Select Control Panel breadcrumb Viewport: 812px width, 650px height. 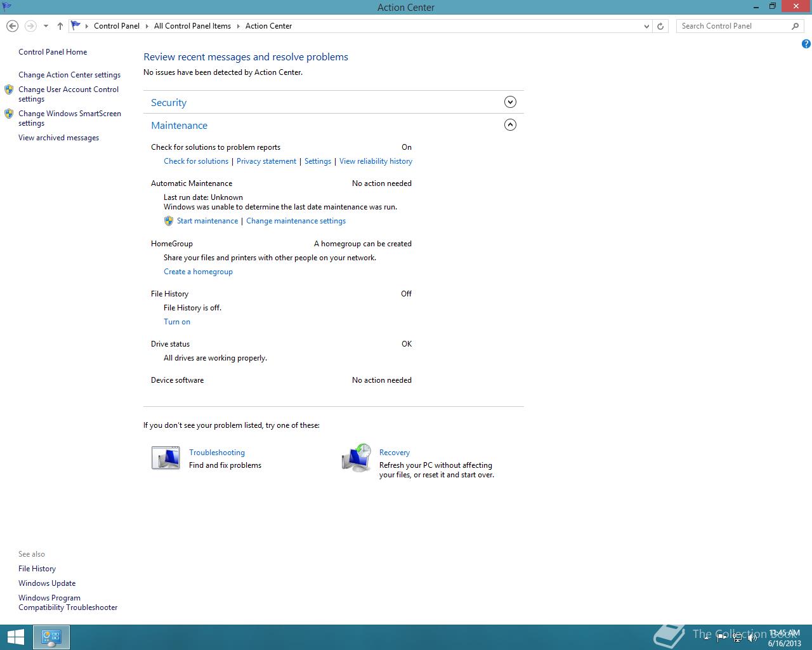[x=117, y=26]
